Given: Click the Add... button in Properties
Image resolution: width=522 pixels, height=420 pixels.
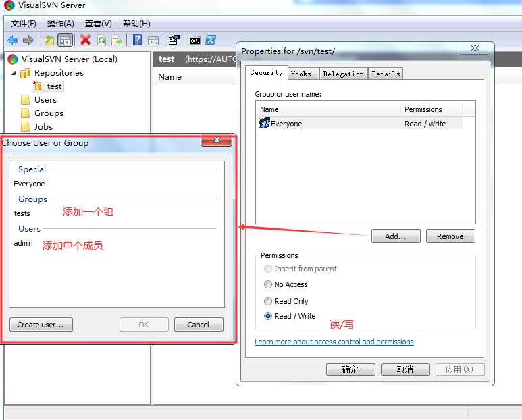Looking at the screenshot, I should coord(396,236).
